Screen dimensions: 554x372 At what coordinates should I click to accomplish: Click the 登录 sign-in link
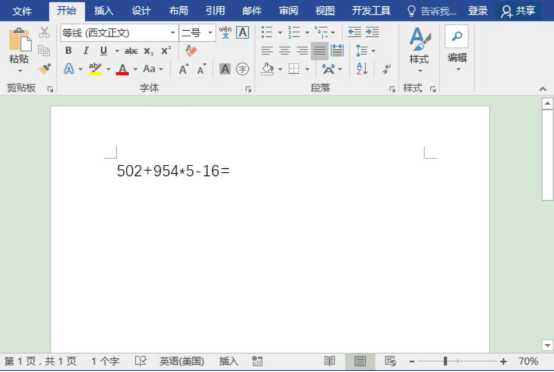(x=478, y=11)
